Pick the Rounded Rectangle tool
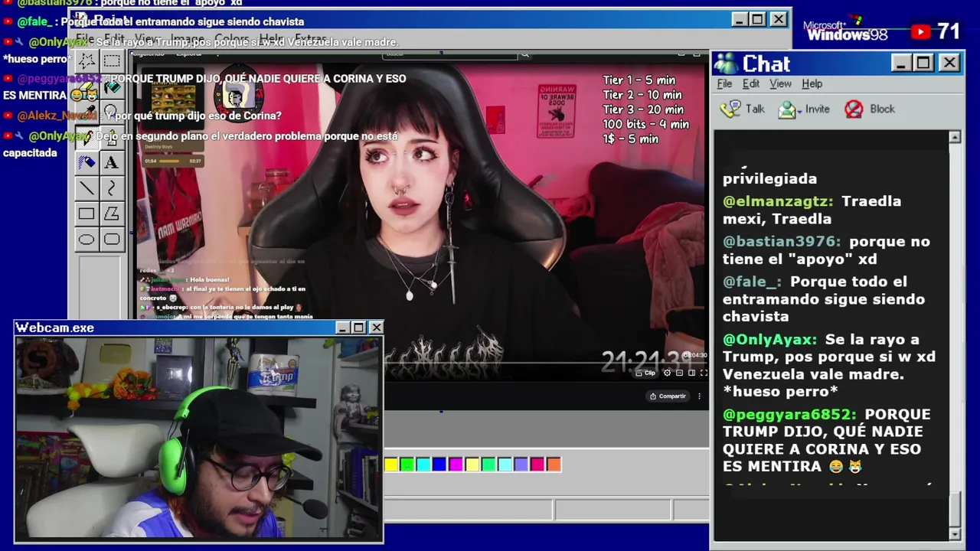The image size is (980, 551). click(112, 240)
